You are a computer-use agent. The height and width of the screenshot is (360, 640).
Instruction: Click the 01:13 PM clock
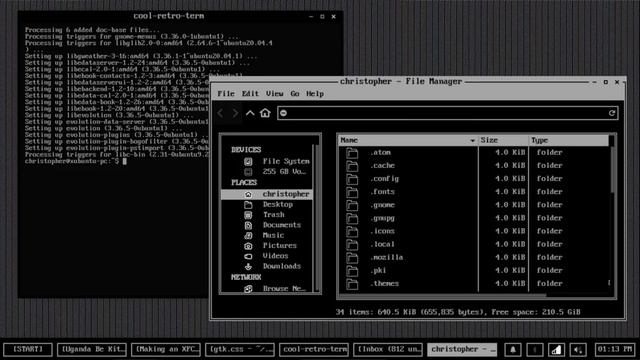pyautogui.click(x=614, y=349)
